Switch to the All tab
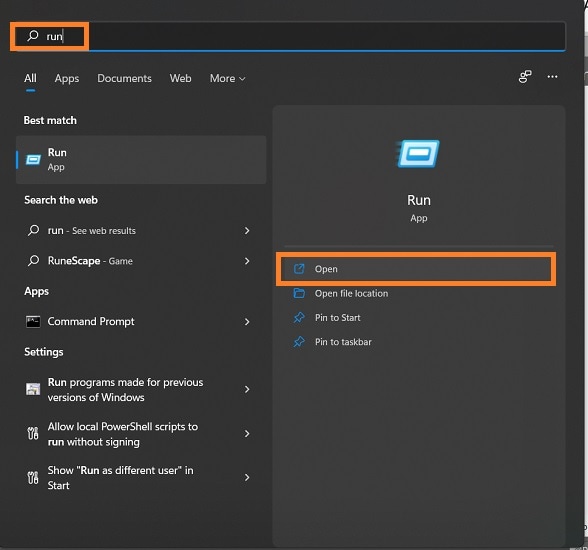The height and width of the screenshot is (550, 588). pos(30,78)
